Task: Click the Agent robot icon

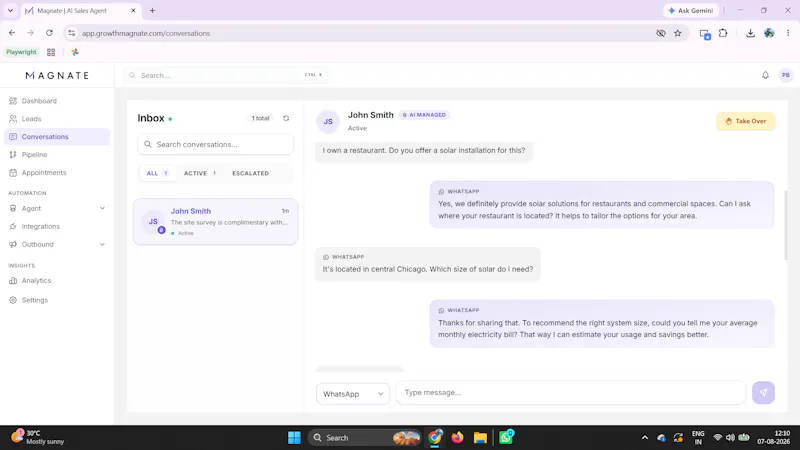Action: tap(13, 209)
